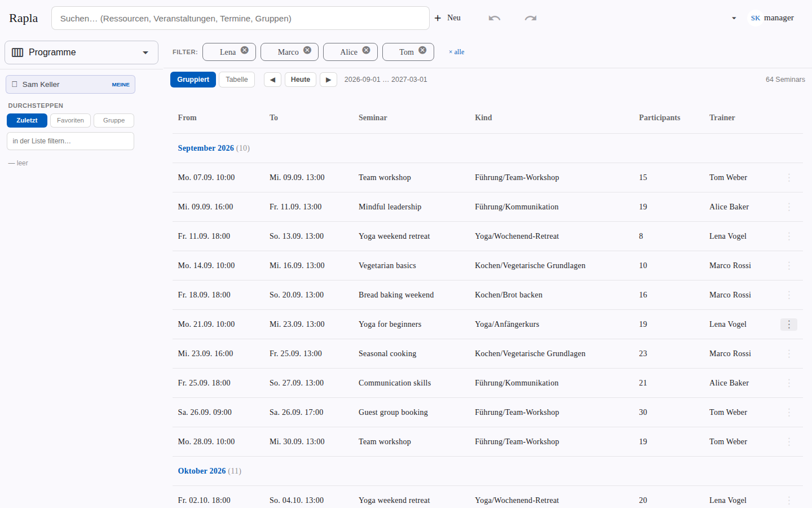
Task: Click trainer Alice Baker in Communication skills row
Action: [729, 383]
